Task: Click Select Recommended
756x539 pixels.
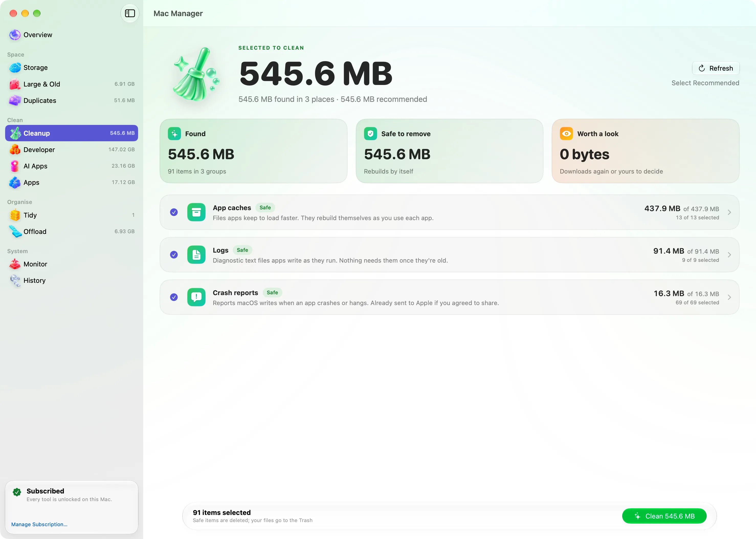Action: click(705, 83)
